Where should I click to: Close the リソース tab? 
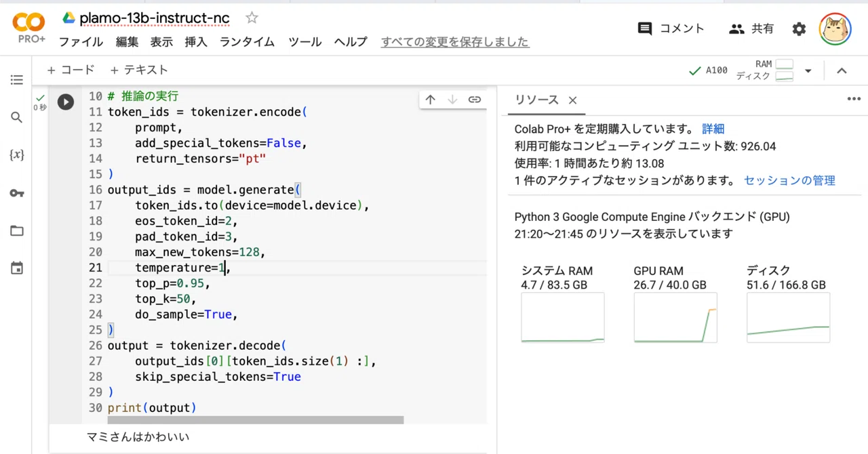pyautogui.click(x=572, y=100)
